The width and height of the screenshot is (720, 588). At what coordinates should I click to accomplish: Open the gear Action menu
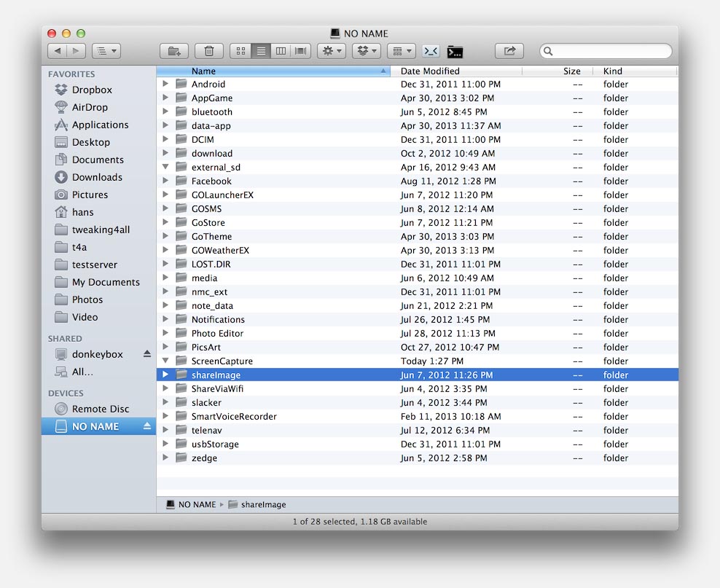[332, 51]
